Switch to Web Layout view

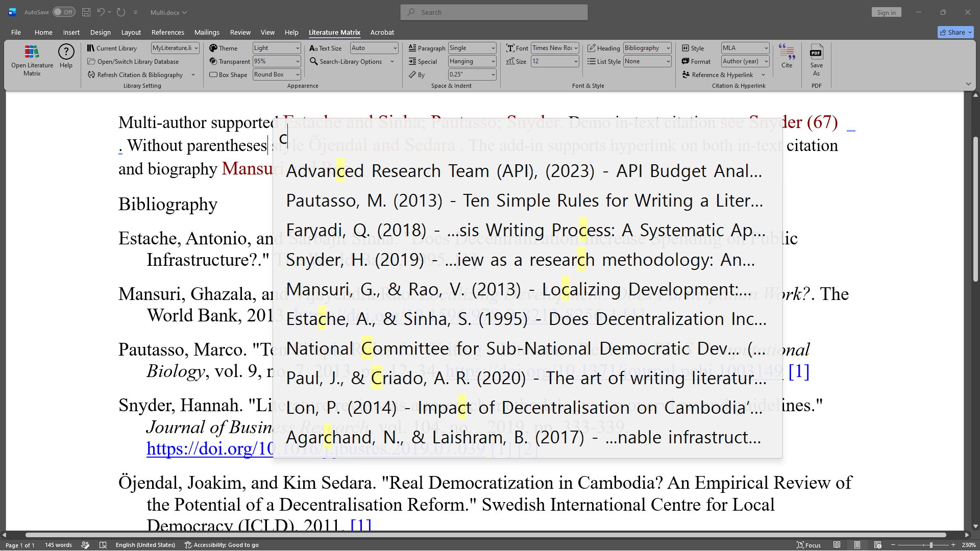[x=877, y=545]
